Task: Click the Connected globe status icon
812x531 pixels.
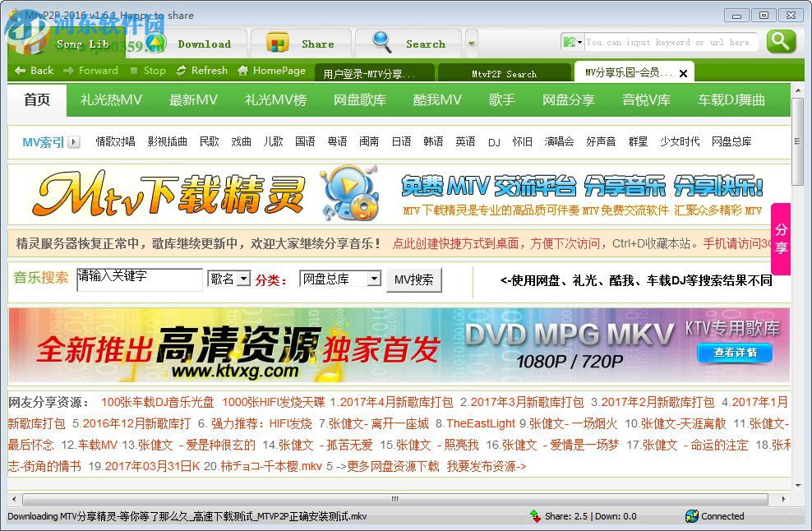Action: point(691,516)
